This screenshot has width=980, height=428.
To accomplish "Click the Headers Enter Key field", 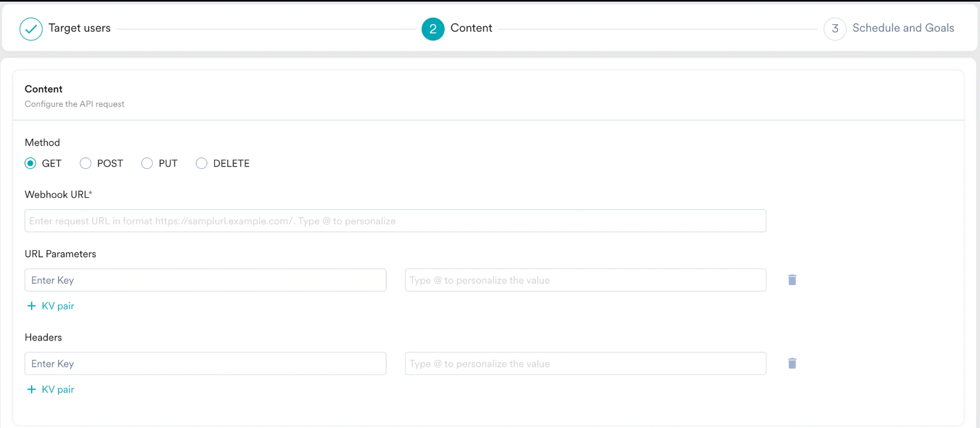I will (x=206, y=363).
